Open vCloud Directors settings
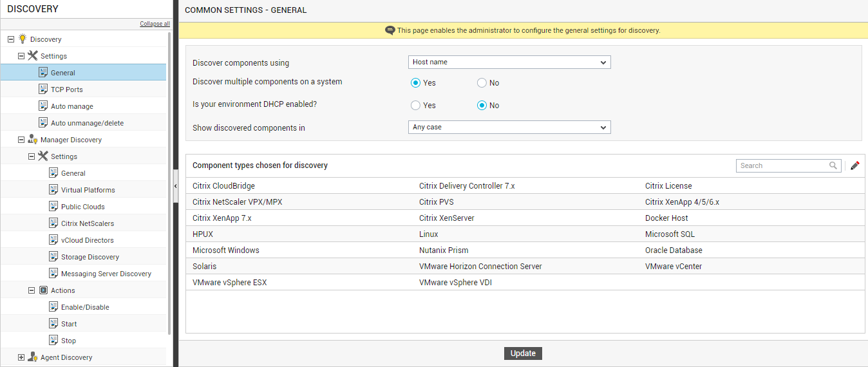The width and height of the screenshot is (868, 367). click(88, 240)
